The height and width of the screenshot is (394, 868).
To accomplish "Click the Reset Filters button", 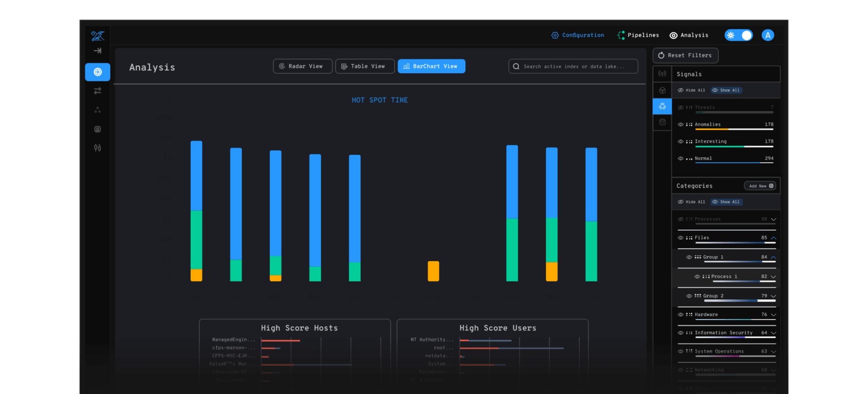I will tap(685, 56).
